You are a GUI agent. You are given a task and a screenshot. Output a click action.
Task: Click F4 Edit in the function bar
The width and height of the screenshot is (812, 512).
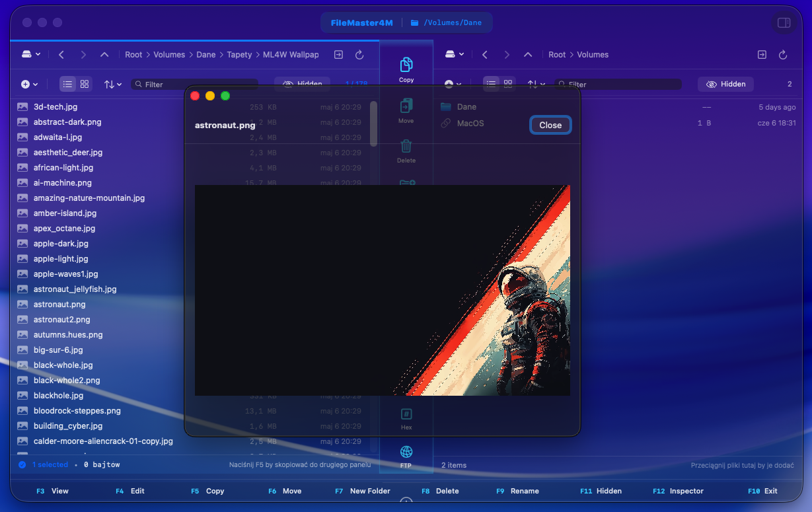130,491
